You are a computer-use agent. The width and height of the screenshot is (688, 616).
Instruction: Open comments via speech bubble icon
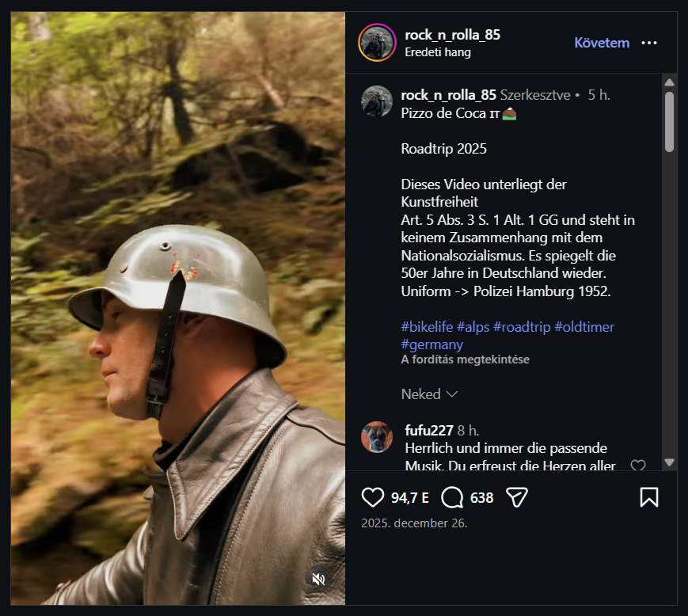(452, 497)
